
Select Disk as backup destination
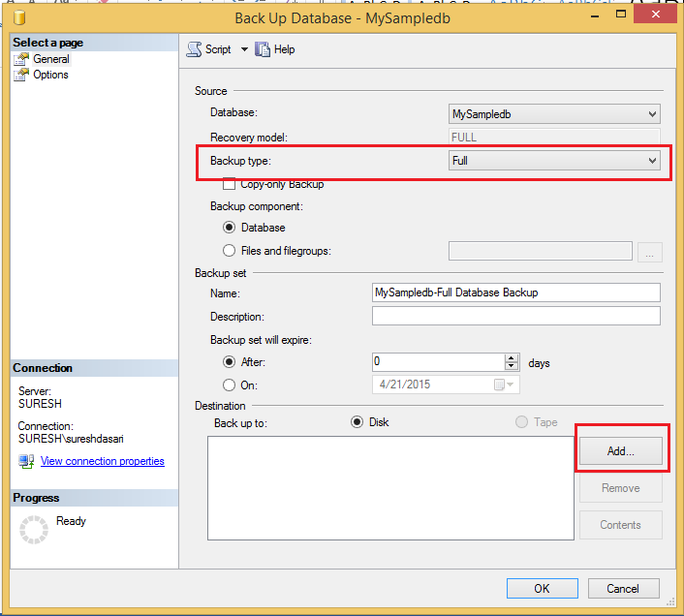point(357,422)
